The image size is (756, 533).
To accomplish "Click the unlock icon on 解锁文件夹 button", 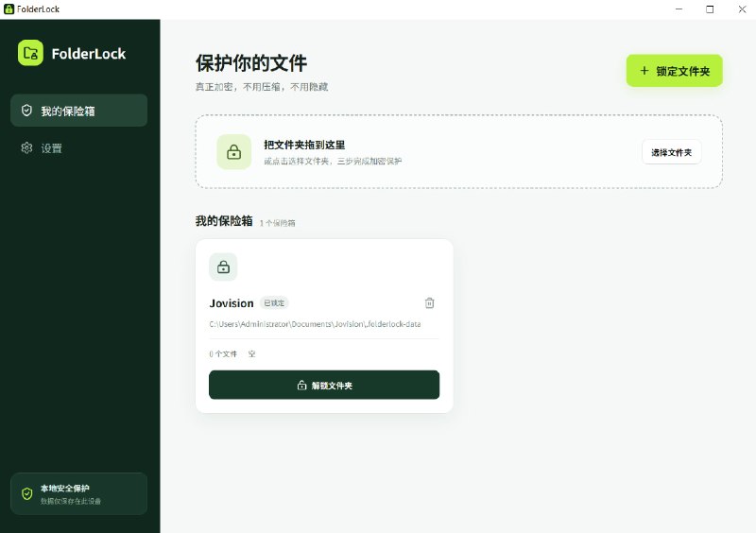I will [301, 385].
